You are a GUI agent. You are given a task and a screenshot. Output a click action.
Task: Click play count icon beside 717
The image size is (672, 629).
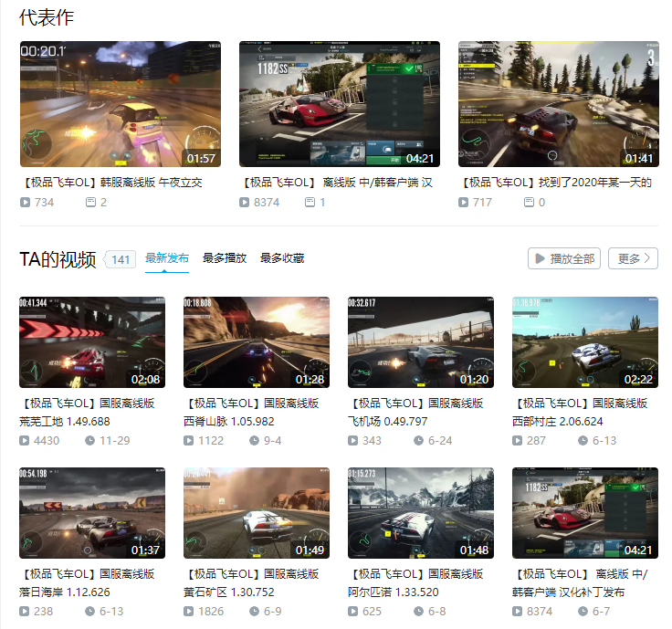(463, 203)
